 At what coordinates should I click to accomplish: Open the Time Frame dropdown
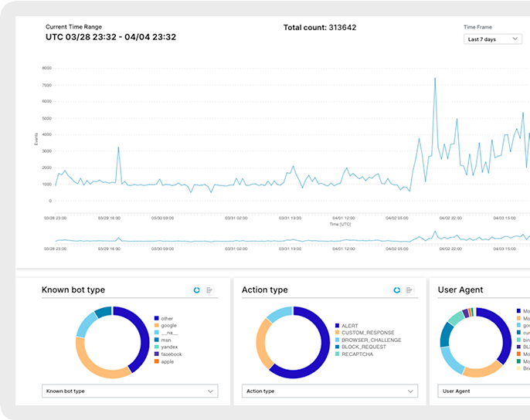pyautogui.click(x=494, y=39)
